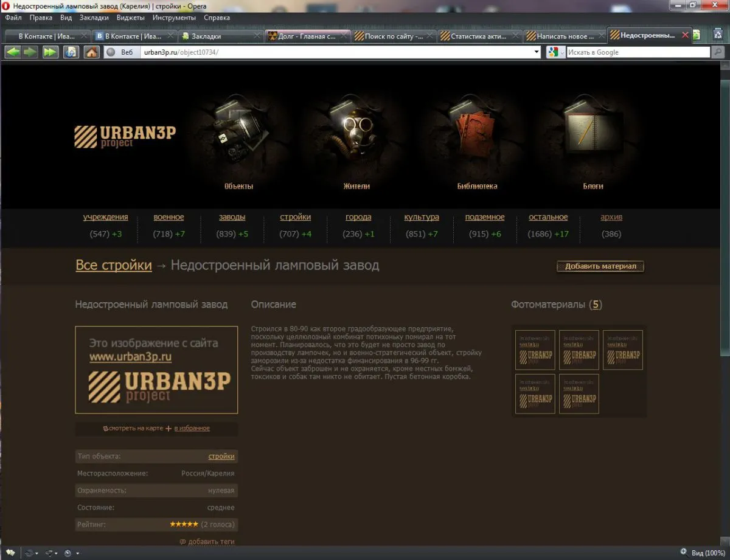This screenshot has height=560, width=730.
Task: Click the magnifier search button beside Google field
Action: coord(718,52)
